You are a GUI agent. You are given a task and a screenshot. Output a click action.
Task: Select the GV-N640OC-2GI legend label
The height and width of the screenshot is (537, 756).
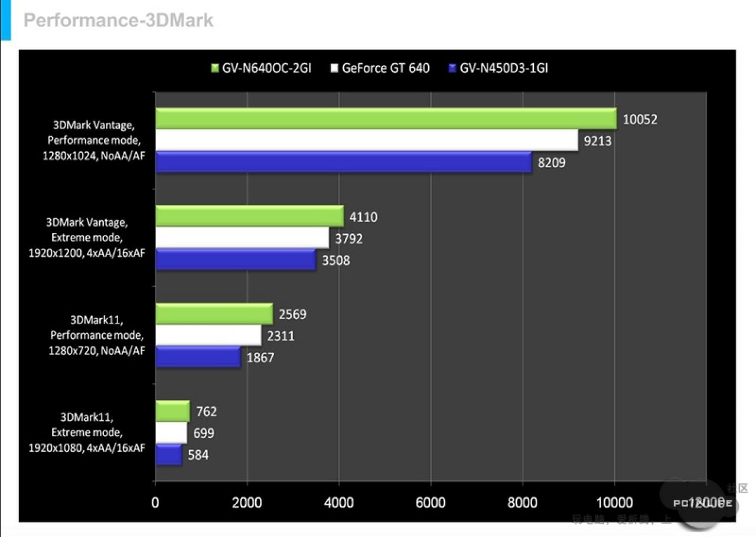[266, 68]
